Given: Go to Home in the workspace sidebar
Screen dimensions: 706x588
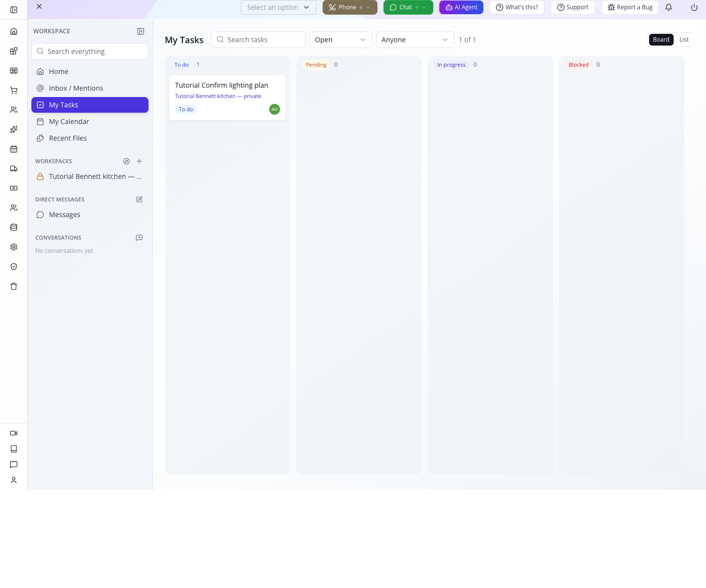Looking at the screenshot, I should coord(90,72).
